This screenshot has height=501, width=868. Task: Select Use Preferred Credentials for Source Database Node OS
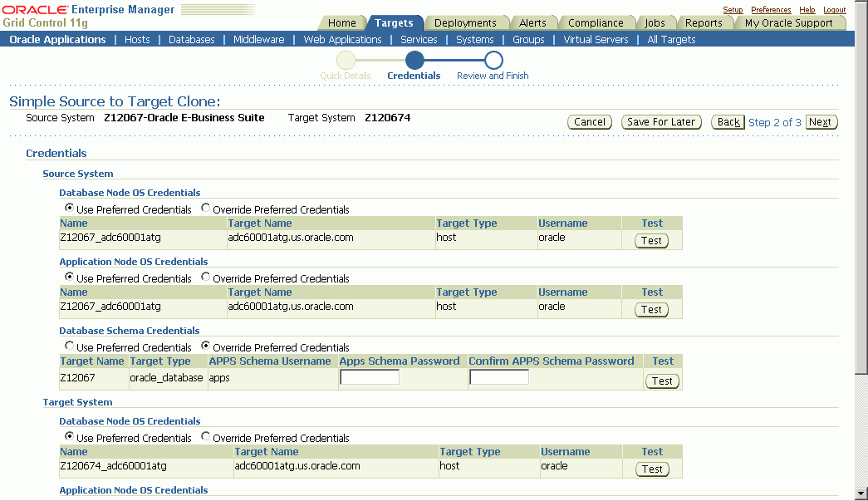[69, 208]
